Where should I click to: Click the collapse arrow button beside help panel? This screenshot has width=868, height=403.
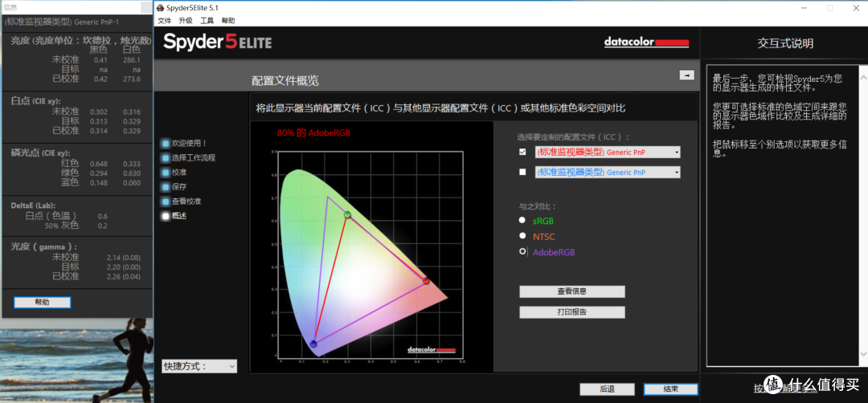tap(686, 75)
